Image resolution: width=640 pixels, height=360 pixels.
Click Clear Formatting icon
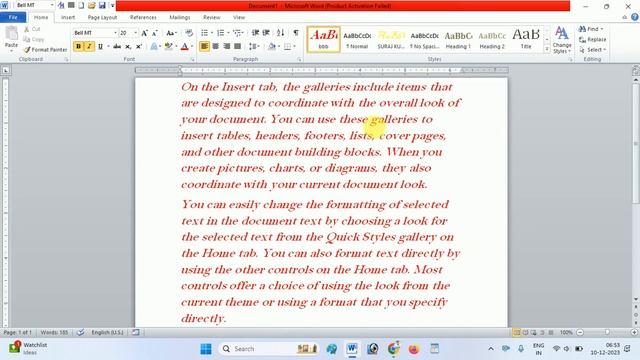(x=189, y=33)
